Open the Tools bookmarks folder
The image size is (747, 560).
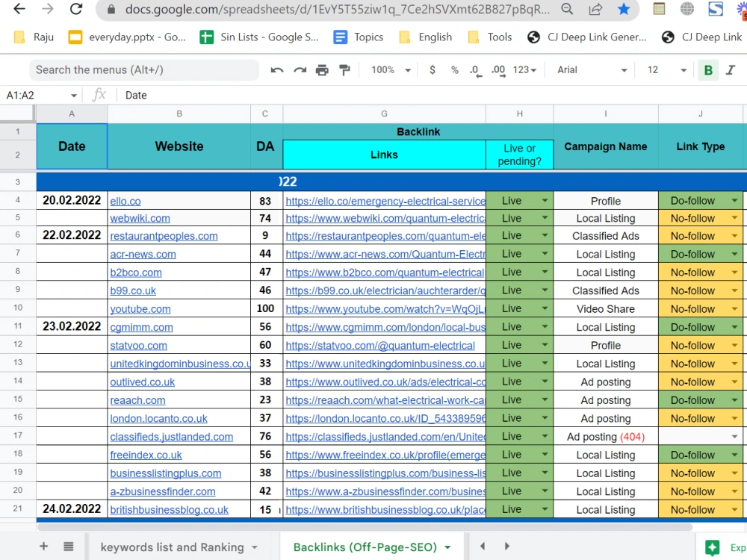[x=490, y=37]
